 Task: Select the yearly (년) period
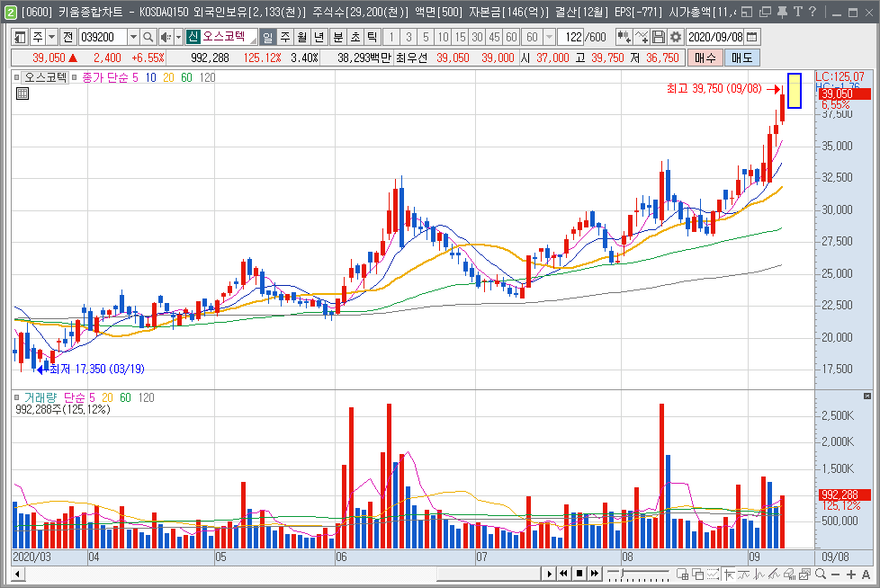coord(319,37)
